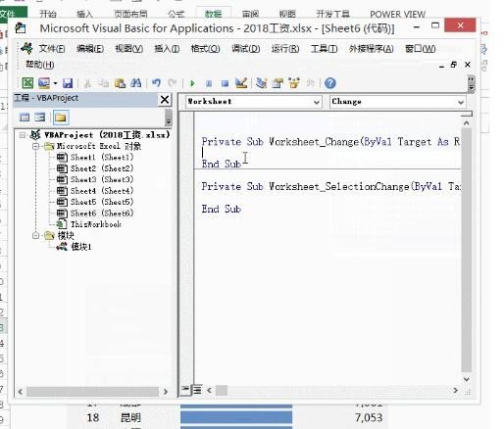Click code window scroll up arrow
The height and width of the screenshot is (429, 504).
[x=467, y=123]
